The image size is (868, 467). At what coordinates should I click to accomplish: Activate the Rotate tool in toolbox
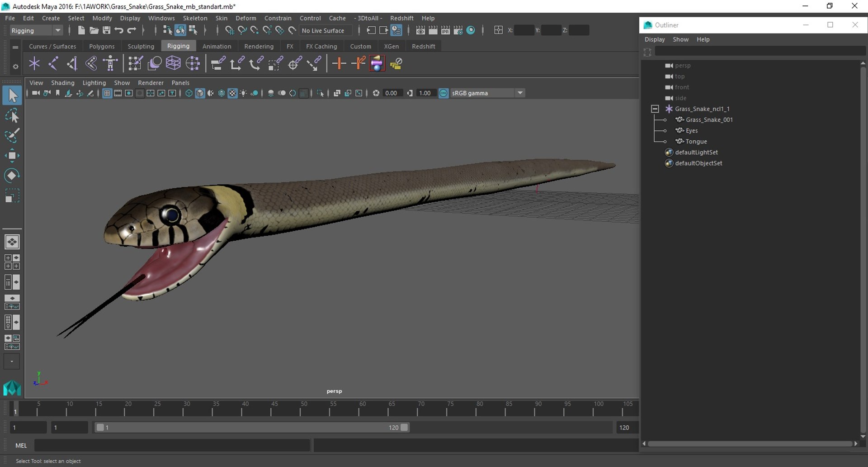12,176
